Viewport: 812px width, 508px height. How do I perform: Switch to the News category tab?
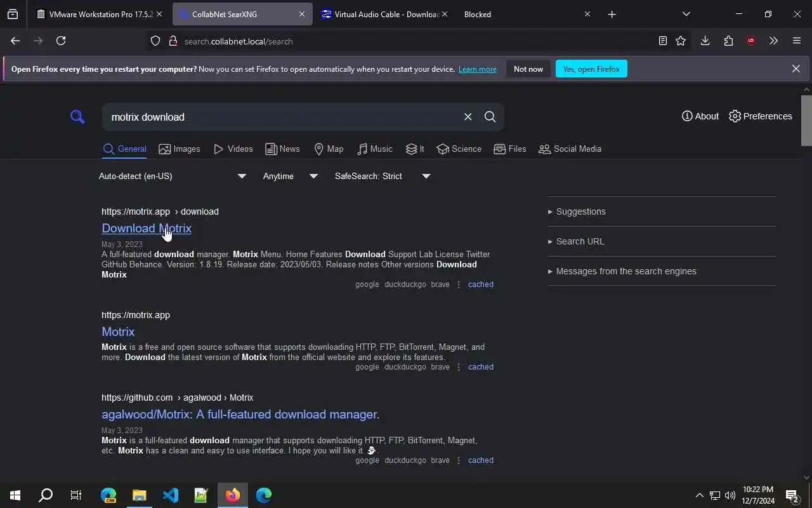[x=282, y=149]
